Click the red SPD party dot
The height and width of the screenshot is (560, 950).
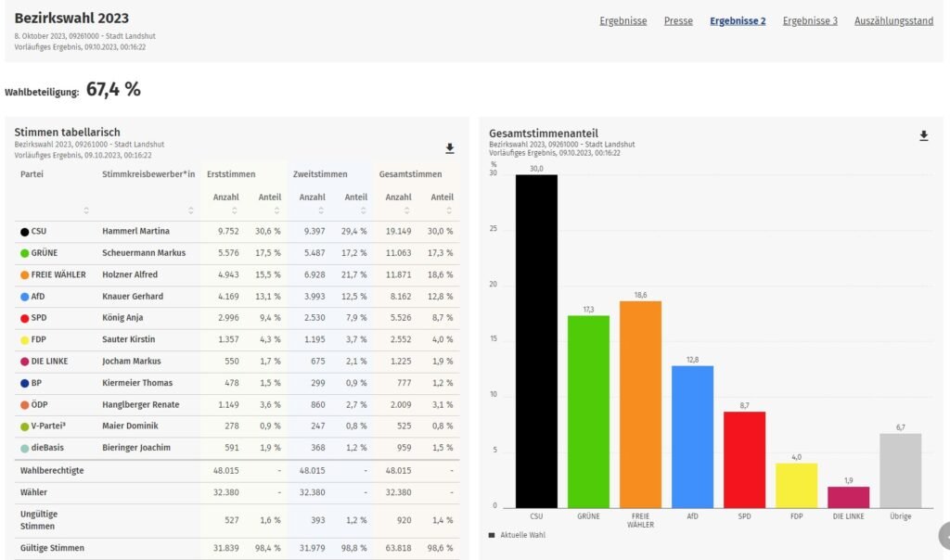pyautogui.click(x=25, y=318)
